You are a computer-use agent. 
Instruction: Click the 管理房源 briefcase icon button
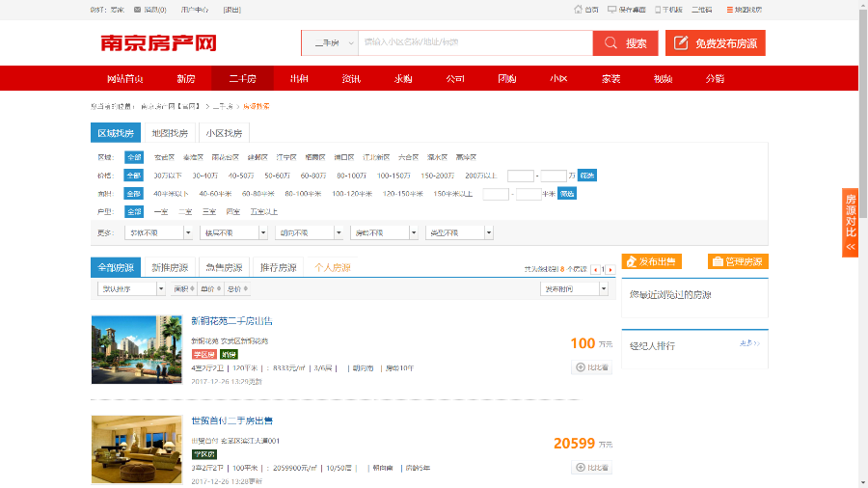(717, 261)
